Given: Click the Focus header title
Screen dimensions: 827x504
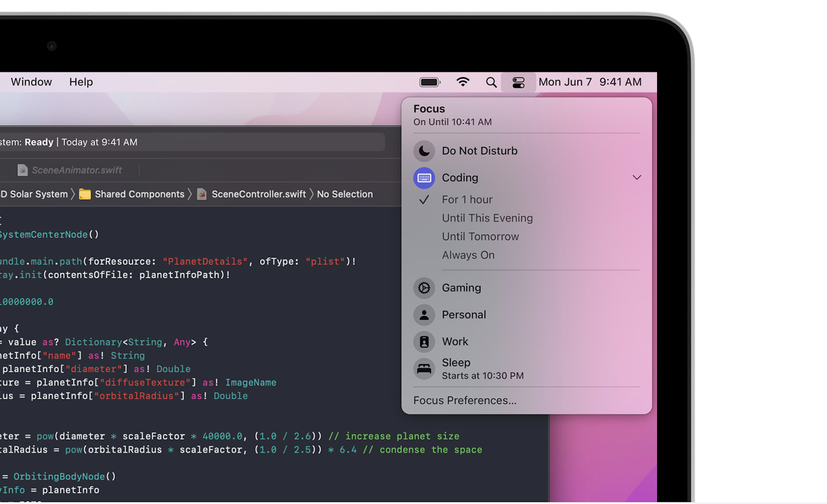Looking at the screenshot, I should (x=429, y=109).
